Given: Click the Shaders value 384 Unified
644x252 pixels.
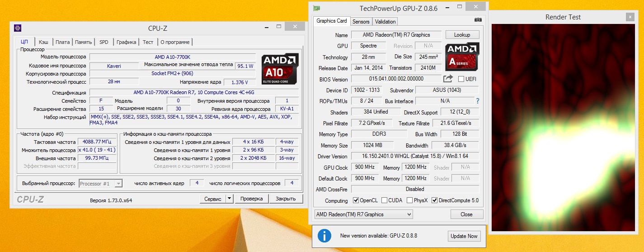Looking at the screenshot, I should [x=376, y=112].
